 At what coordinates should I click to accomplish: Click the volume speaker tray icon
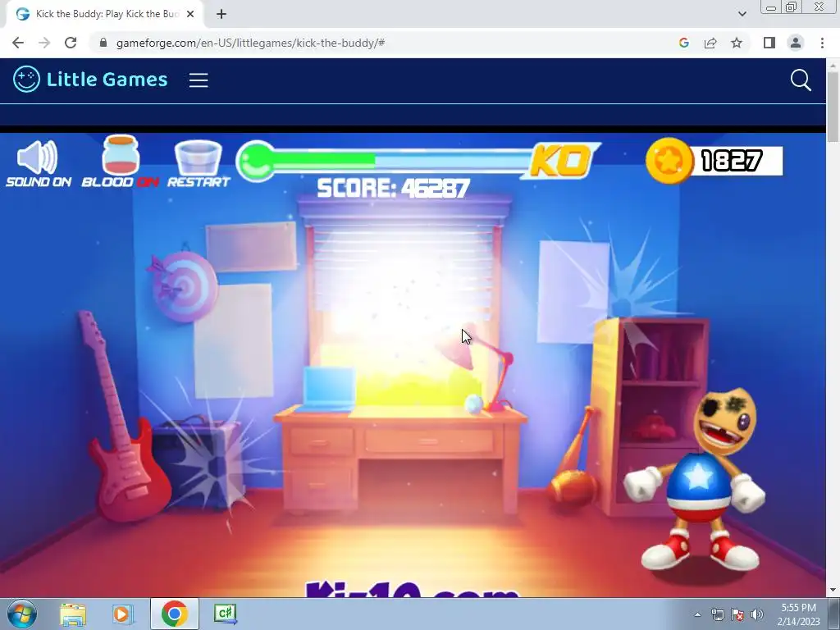(756, 614)
